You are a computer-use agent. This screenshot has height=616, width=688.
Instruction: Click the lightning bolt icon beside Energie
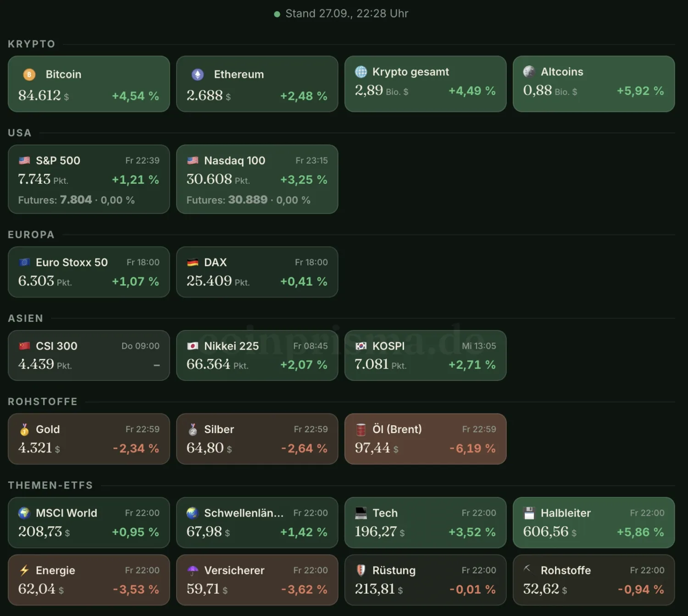coord(24,570)
